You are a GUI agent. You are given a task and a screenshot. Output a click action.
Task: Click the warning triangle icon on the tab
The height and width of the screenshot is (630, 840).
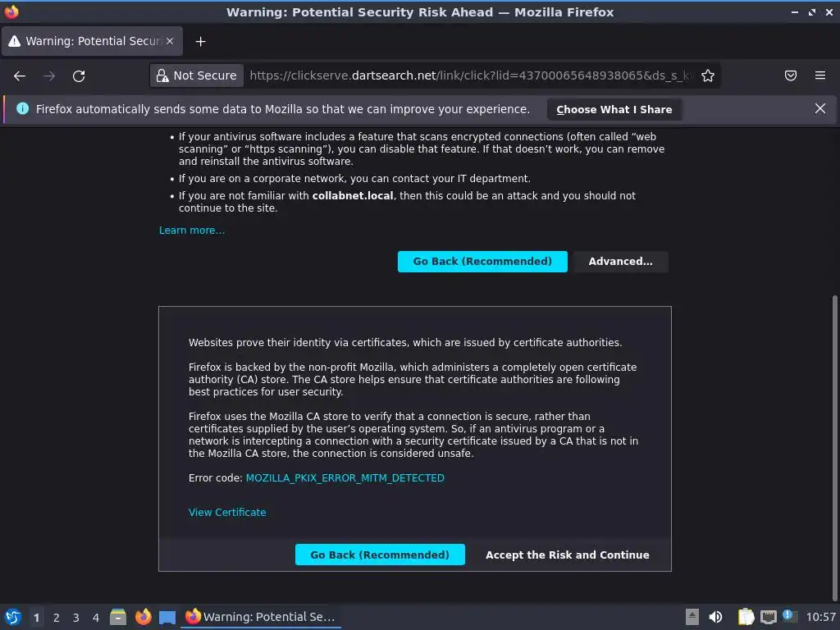15,41
